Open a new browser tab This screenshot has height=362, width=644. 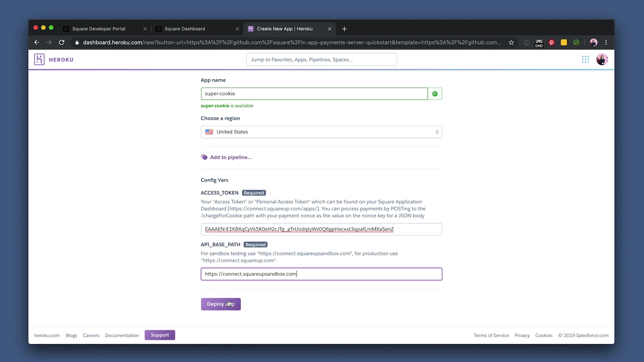[x=344, y=29]
